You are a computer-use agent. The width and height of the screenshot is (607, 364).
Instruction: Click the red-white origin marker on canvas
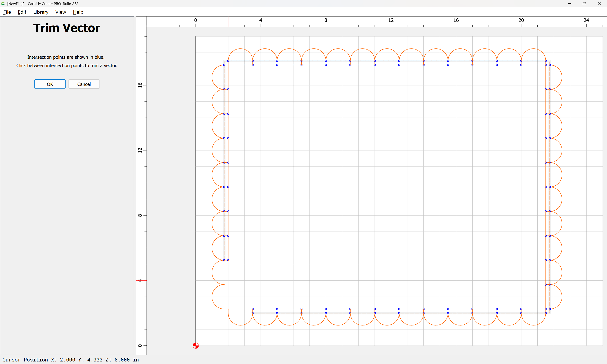(196, 346)
